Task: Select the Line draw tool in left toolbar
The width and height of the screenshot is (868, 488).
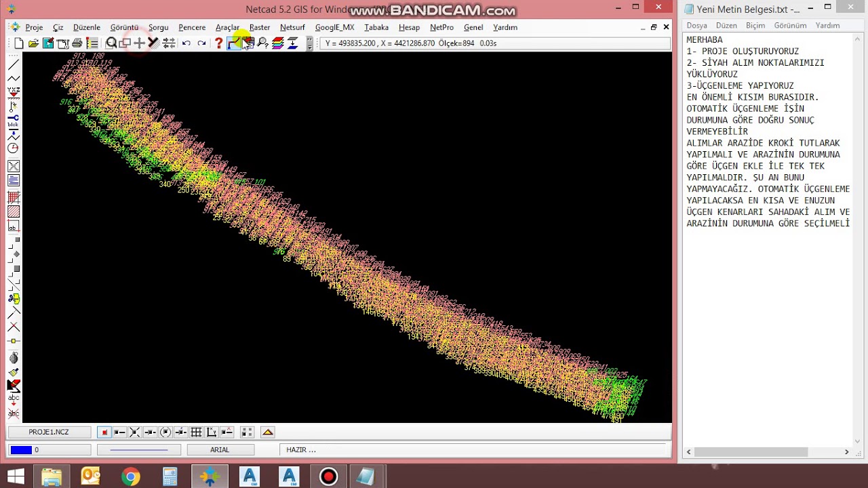Action: 13,65
